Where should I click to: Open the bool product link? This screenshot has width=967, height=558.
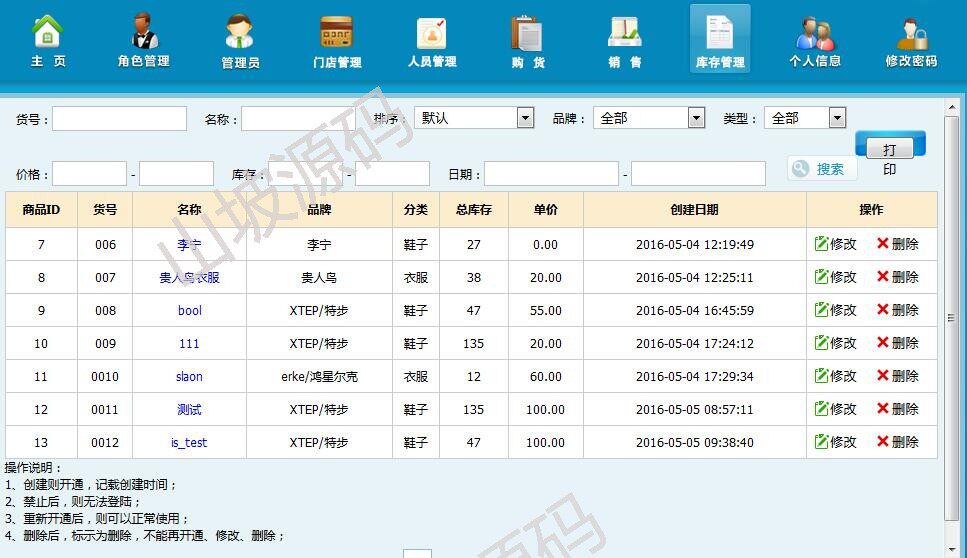(x=189, y=311)
